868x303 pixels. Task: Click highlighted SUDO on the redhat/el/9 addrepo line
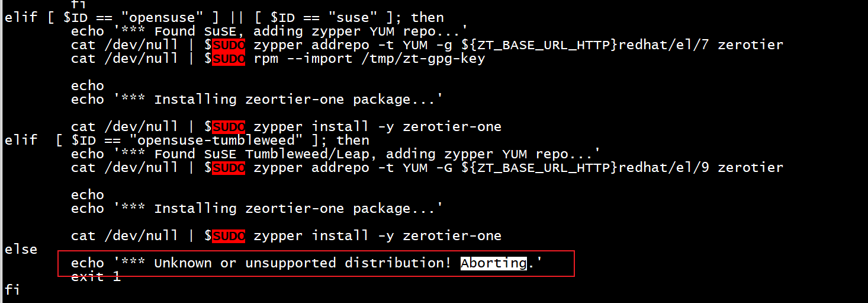pyautogui.click(x=229, y=168)
